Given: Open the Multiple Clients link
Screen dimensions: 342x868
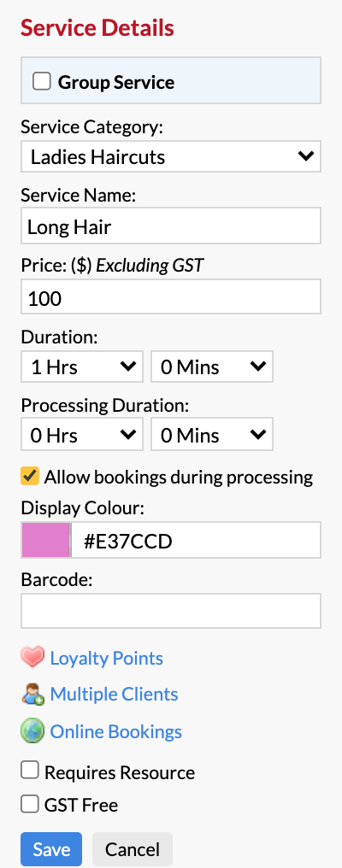Looking at the screenshot, I should pos(115,695).
